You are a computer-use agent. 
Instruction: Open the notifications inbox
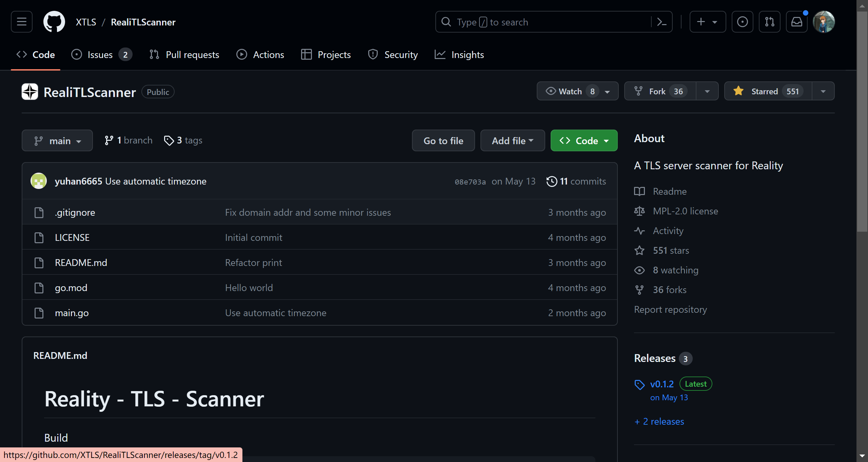coord(796,22)
